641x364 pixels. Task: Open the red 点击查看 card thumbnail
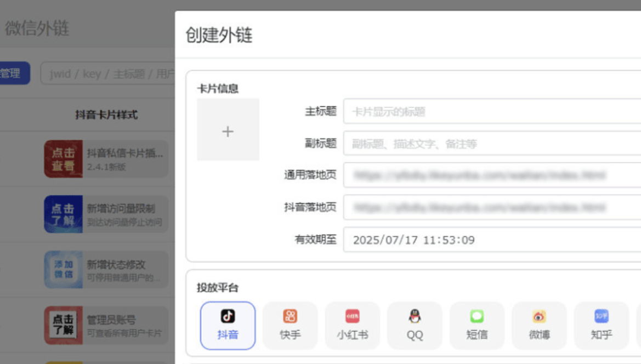[64, 159]
